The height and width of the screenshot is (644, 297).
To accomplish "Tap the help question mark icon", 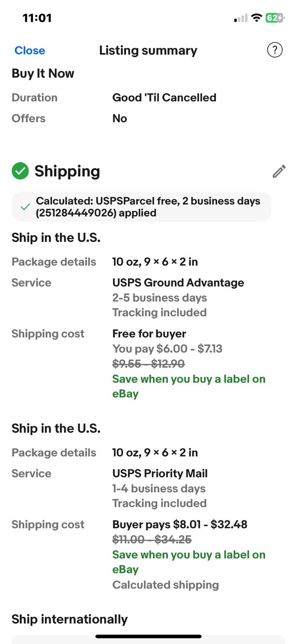I will click(275, 50).
